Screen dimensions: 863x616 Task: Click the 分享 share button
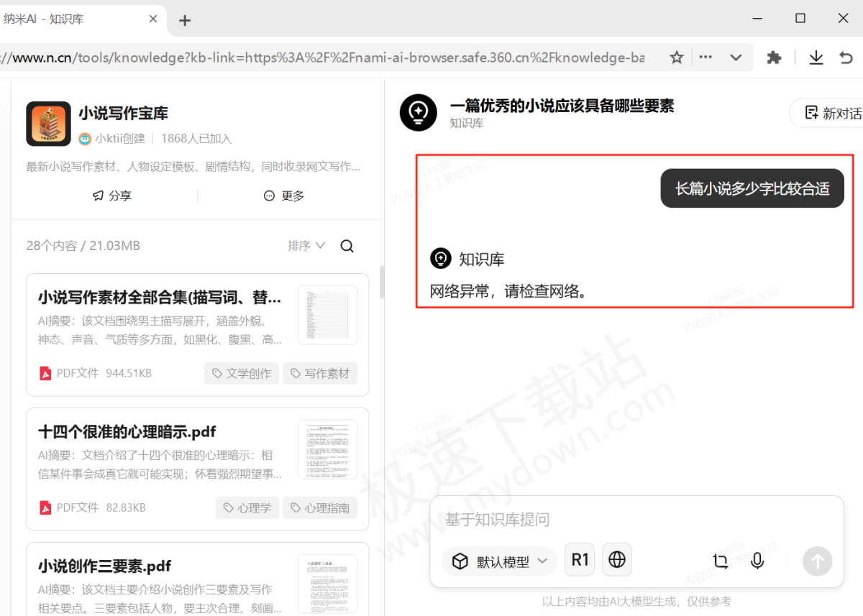click(111, 195)
